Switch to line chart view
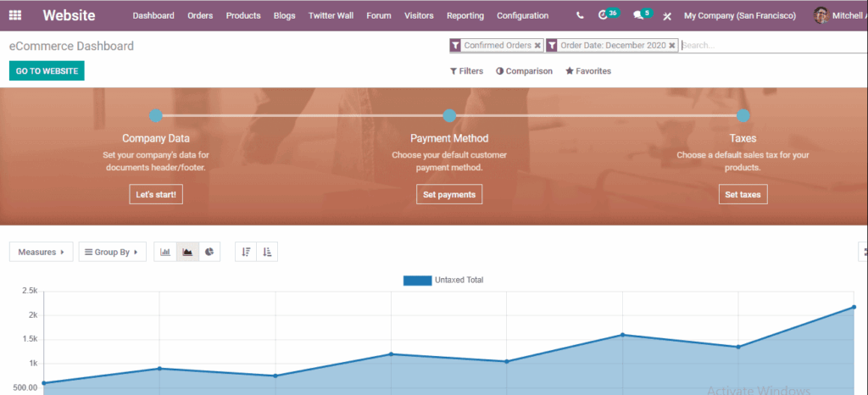The width and height of the screenshot is (868, 395). [x=187, y=252]
